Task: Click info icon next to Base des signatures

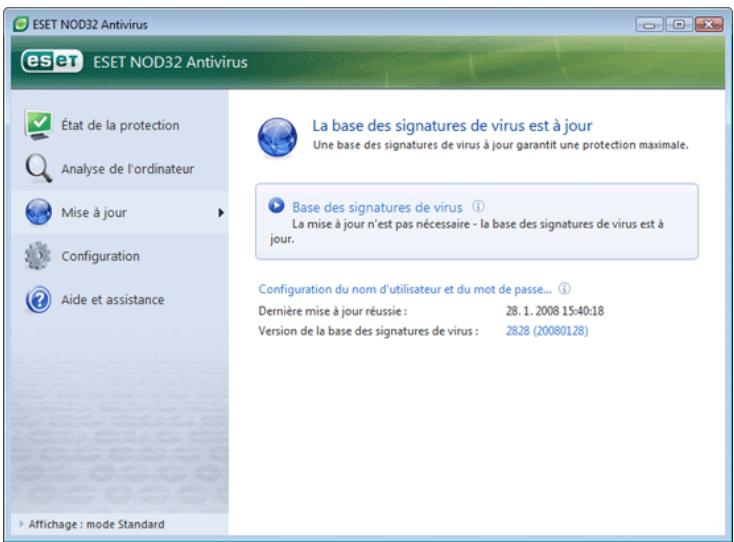Action: 478,206
